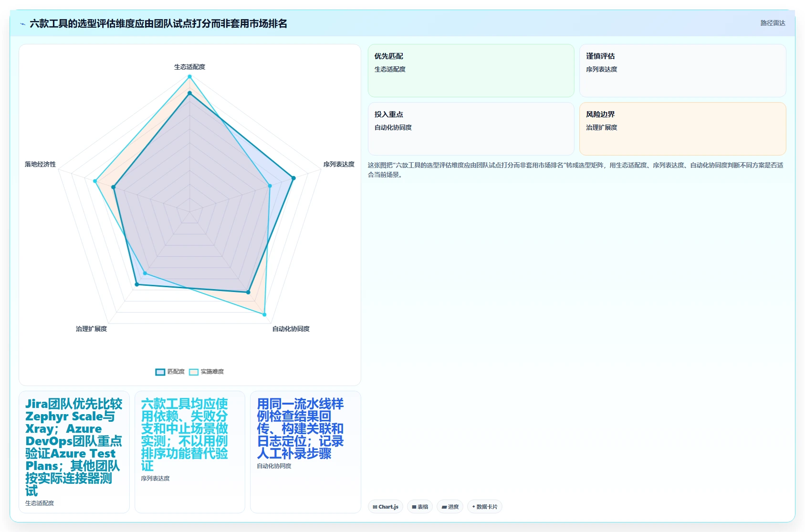Open the 风险边界 card
Screen dimensions: 805x532
click(x=682, y=129)
